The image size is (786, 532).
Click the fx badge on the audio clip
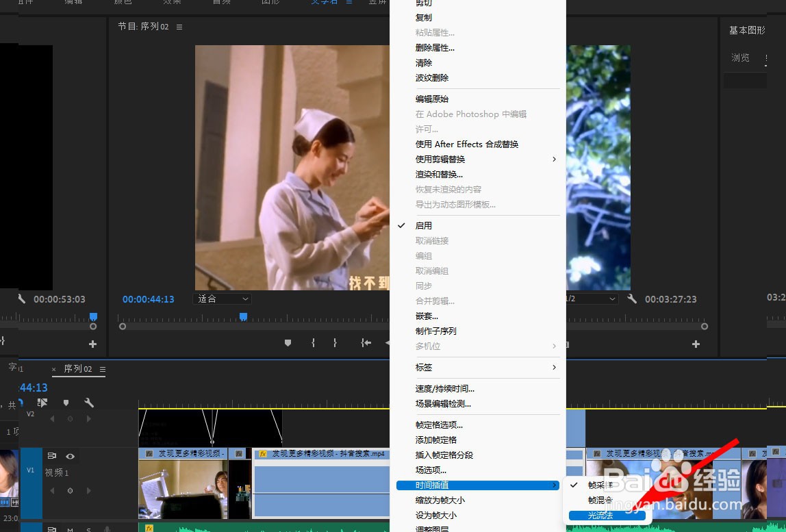(149, 528)
